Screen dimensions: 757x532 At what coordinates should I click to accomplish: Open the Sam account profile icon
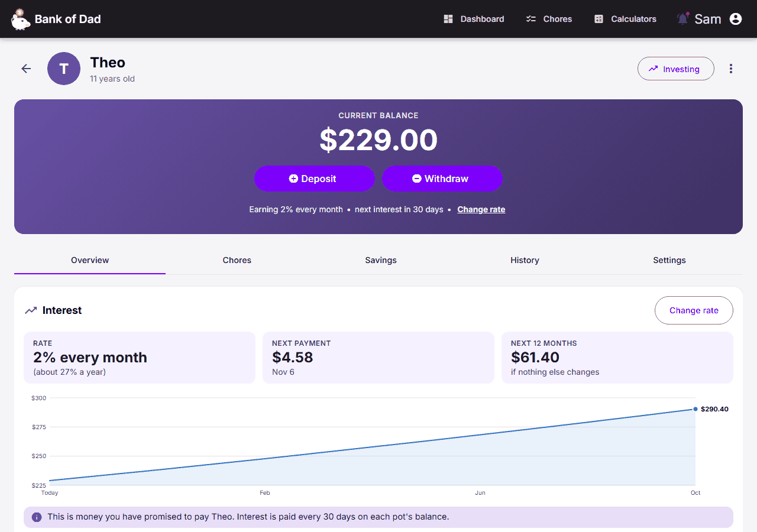(x=736, y=19)
